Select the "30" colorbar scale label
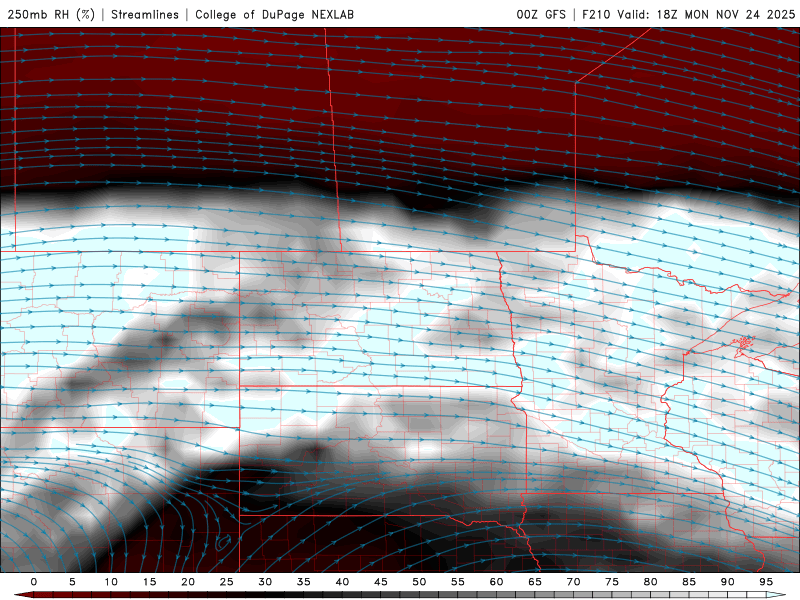The image size is (800, 600). (x=265, y=582)
